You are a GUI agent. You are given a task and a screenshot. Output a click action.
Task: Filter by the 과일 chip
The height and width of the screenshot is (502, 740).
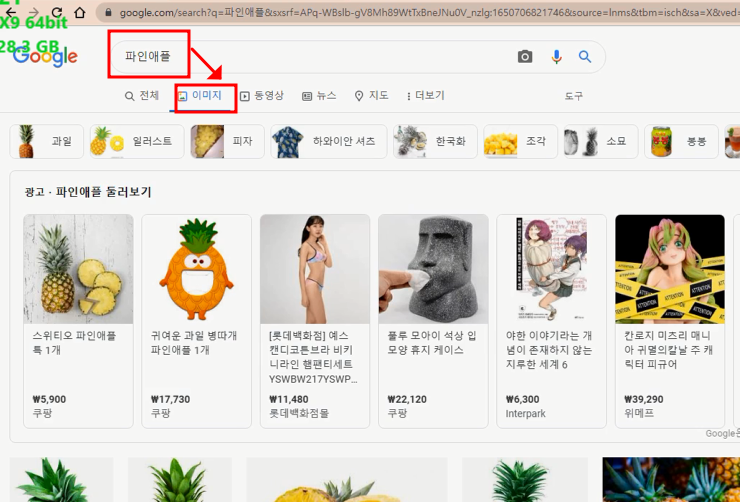tap(46, 141)
